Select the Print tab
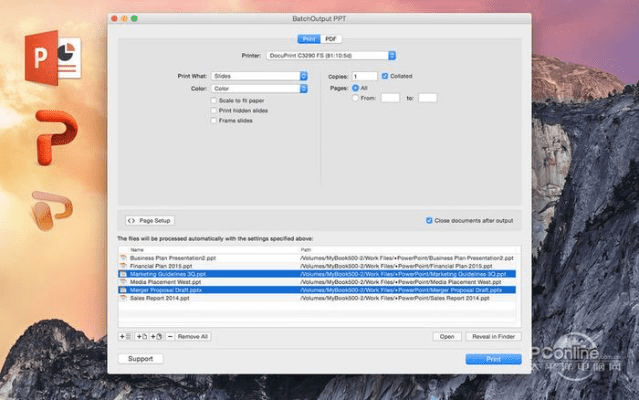This screenshot has width=639, height=400. click(x=308, y=38)
